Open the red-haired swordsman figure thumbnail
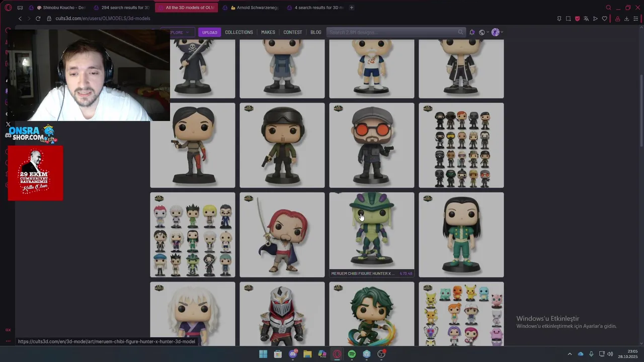 282,235
